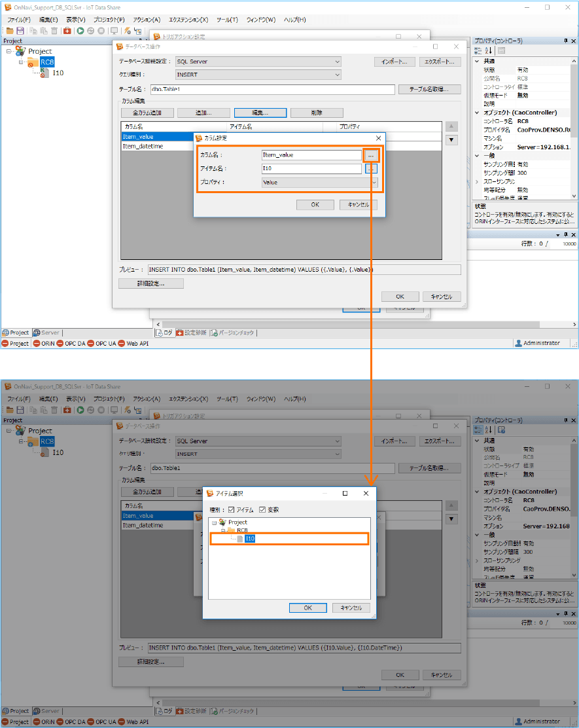Image resolution: width=579 pixels, height=728 pixels.
Task: Click the red emergency icon in the lower toolbar
Action: click(67, 410)
